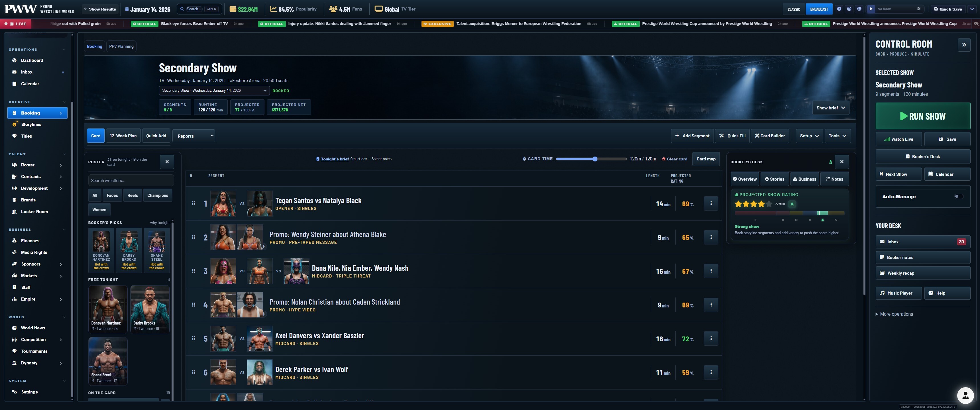Click the lifebuoy support icon in top bar
Image resolution: width=980 pixels, height=410 pixels.
pyautogui.click(x=849, y=9)
